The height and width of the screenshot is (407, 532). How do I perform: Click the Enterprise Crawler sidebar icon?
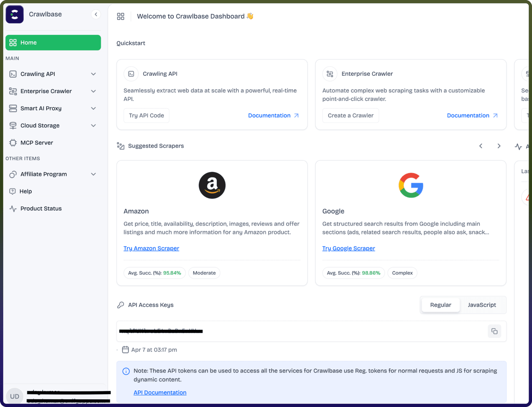coord(13,91)
